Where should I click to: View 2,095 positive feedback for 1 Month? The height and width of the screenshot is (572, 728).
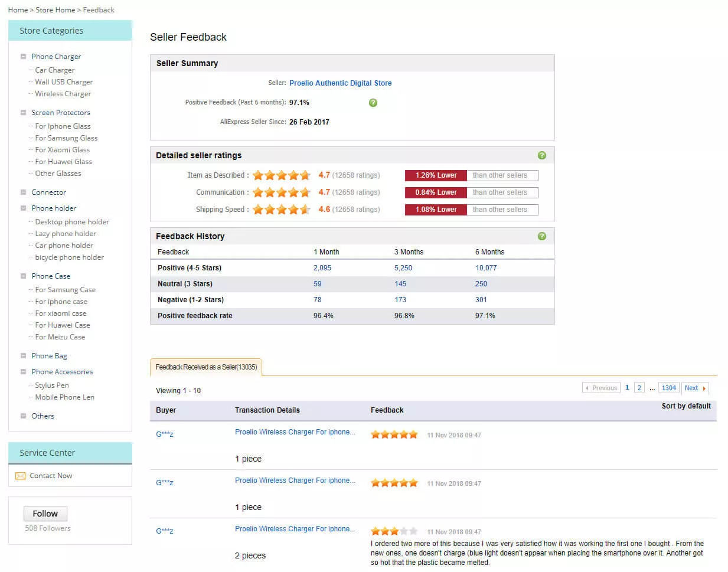[322, 268]
